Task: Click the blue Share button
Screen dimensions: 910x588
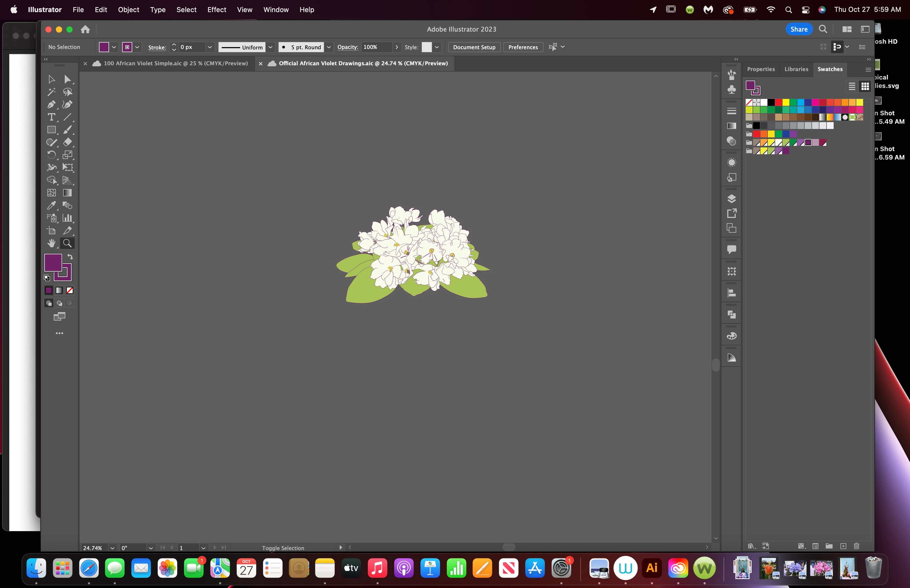Action: (799, 29)
